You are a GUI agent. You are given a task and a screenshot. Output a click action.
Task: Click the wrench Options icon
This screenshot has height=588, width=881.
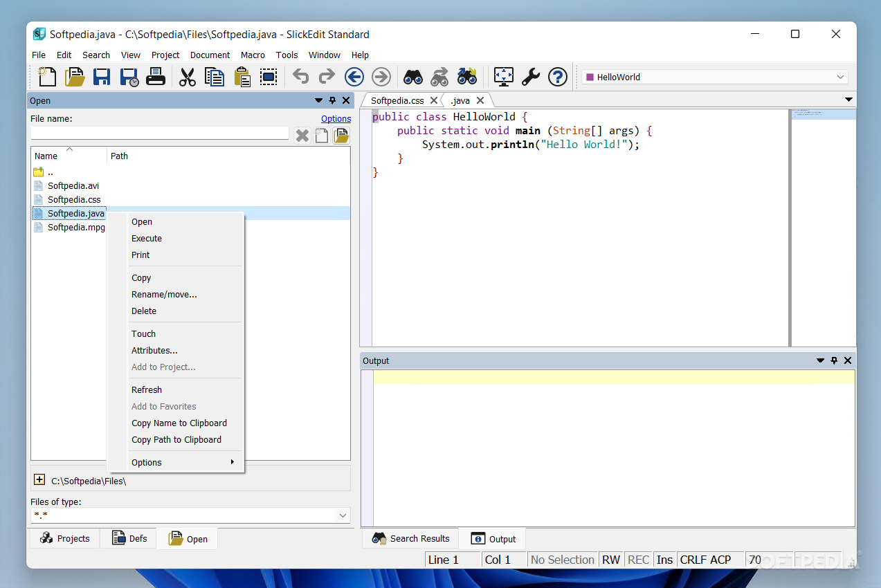pyautogui.click(x=531, y=77)
